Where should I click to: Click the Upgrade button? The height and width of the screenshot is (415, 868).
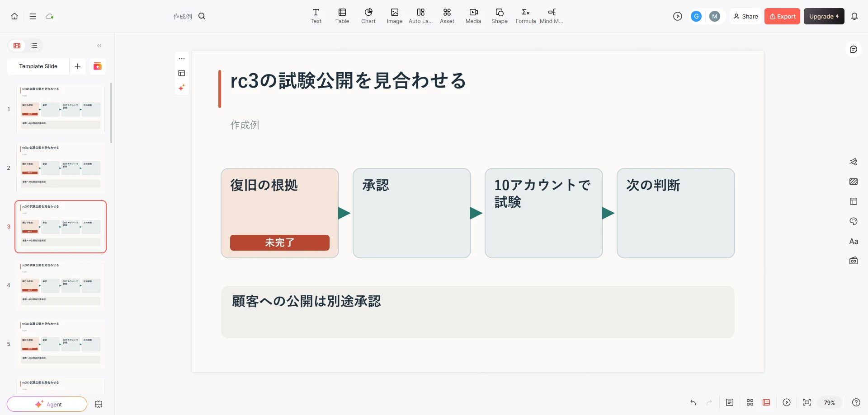click(x=824, y=16)
